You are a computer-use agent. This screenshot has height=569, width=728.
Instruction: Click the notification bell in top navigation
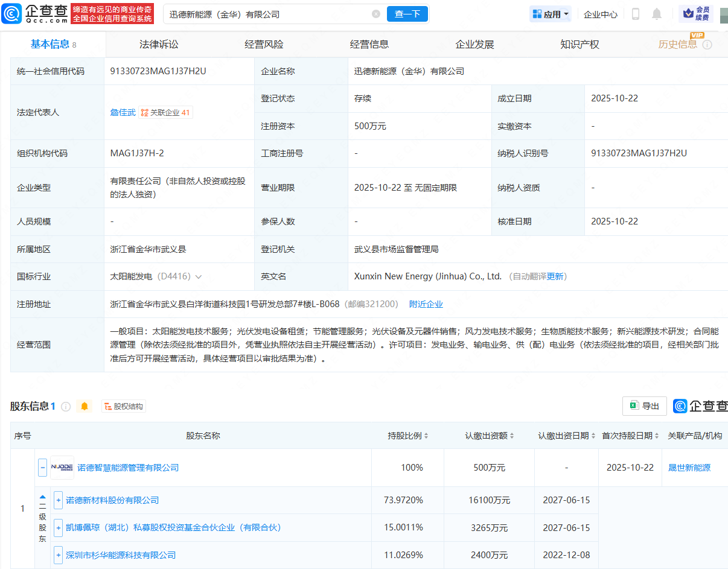[x=657, y=13]
